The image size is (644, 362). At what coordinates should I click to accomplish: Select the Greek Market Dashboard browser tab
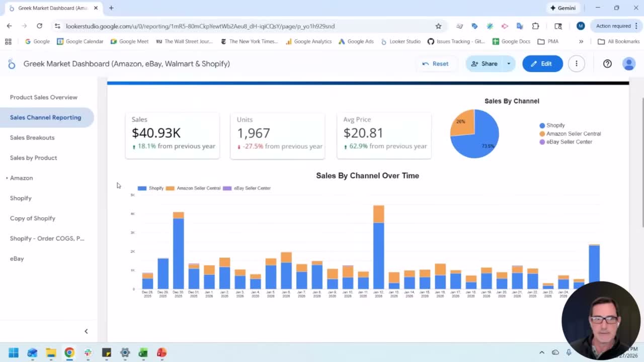pyautogui.click(x=50, y=8)
